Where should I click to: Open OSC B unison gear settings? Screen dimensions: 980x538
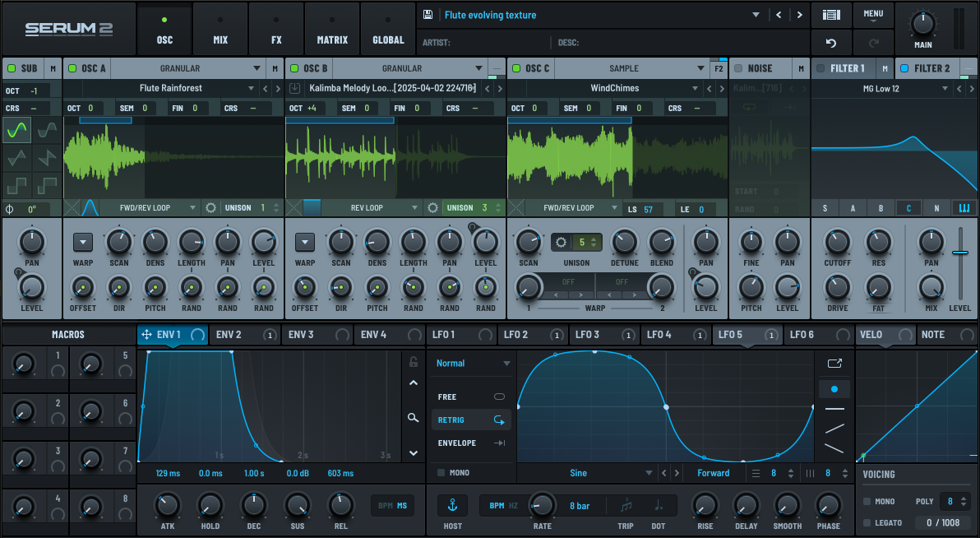coord(432,207)
